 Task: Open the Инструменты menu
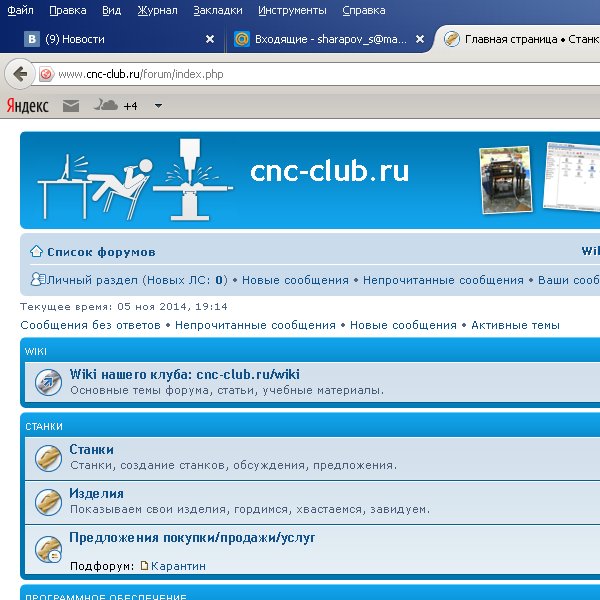(292, 10)
